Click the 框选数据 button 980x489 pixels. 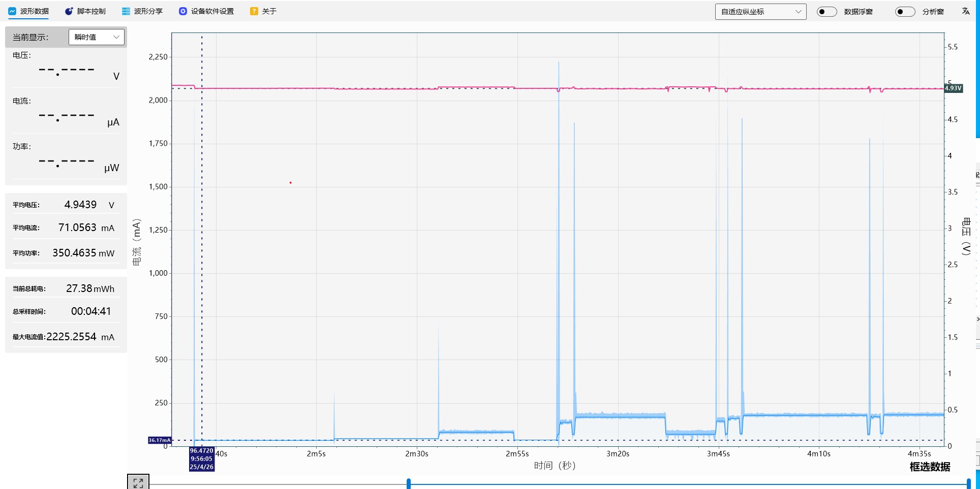930,467
